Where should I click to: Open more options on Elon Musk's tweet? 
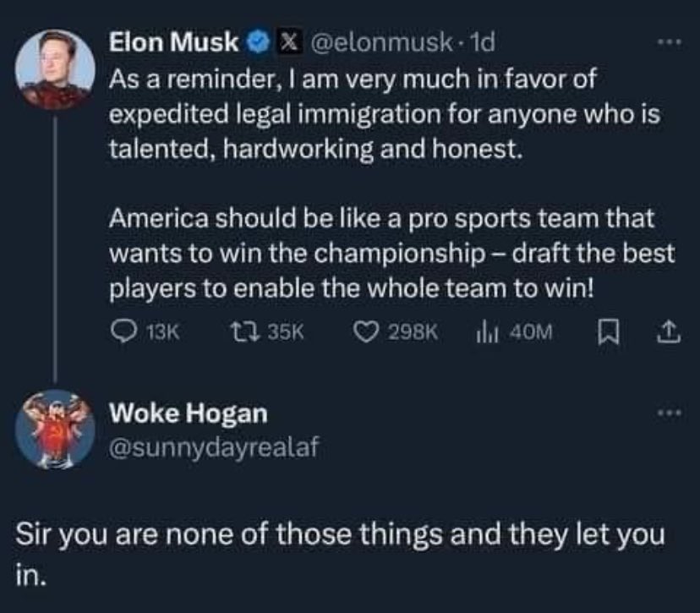click(x=670, y=42)
